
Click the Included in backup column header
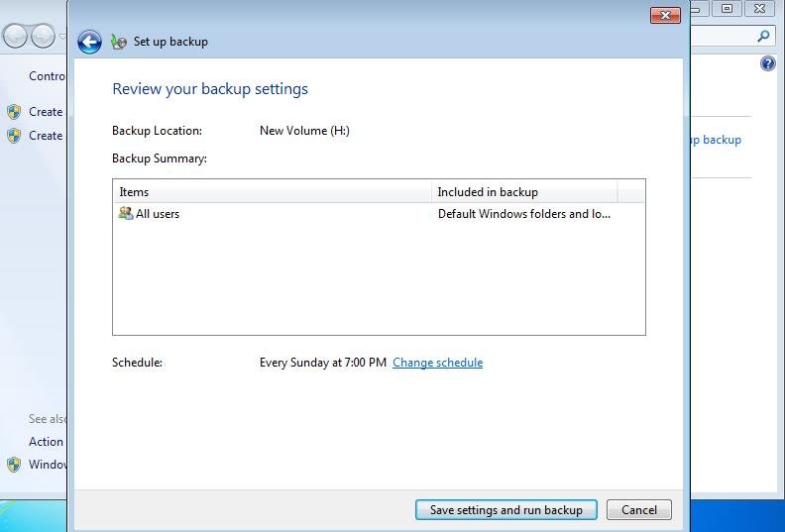(523, 192)
